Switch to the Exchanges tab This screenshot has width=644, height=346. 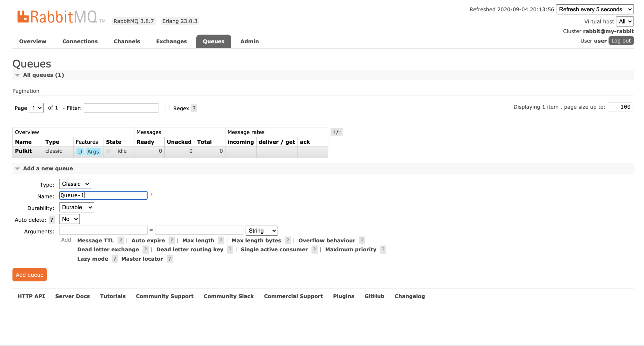click(171, 42)
